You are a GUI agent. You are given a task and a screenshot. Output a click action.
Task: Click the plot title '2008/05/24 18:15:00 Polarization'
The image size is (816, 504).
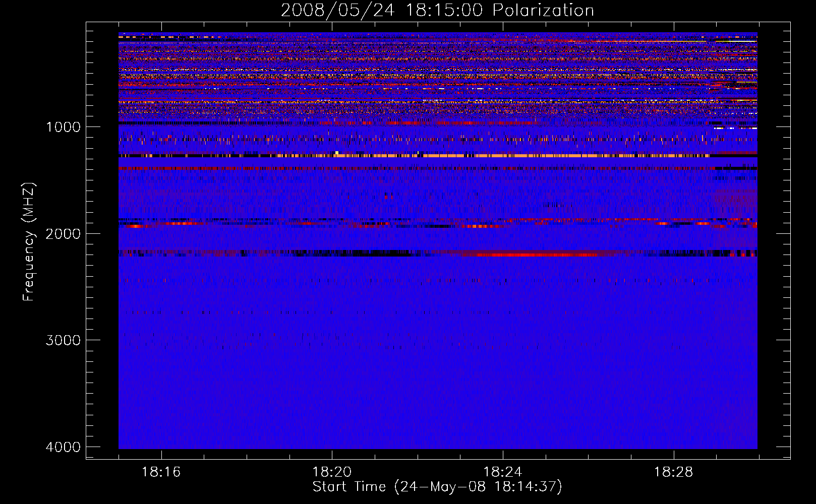[x=437, y=10]
